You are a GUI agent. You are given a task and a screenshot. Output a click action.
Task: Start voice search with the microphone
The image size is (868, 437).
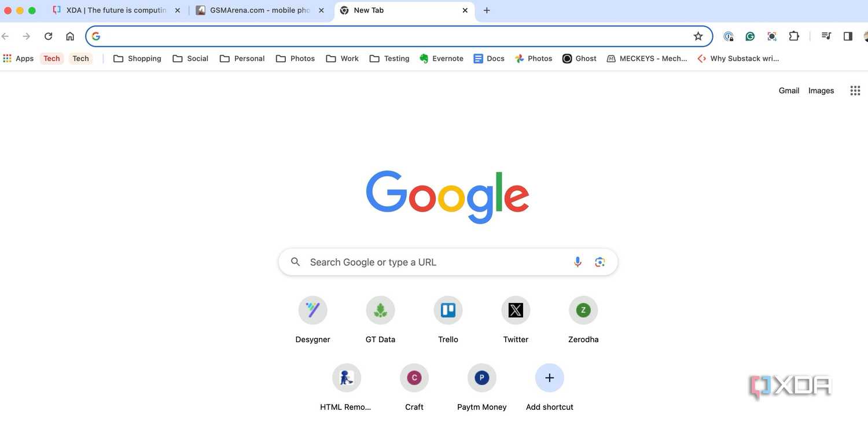(578, 262)
